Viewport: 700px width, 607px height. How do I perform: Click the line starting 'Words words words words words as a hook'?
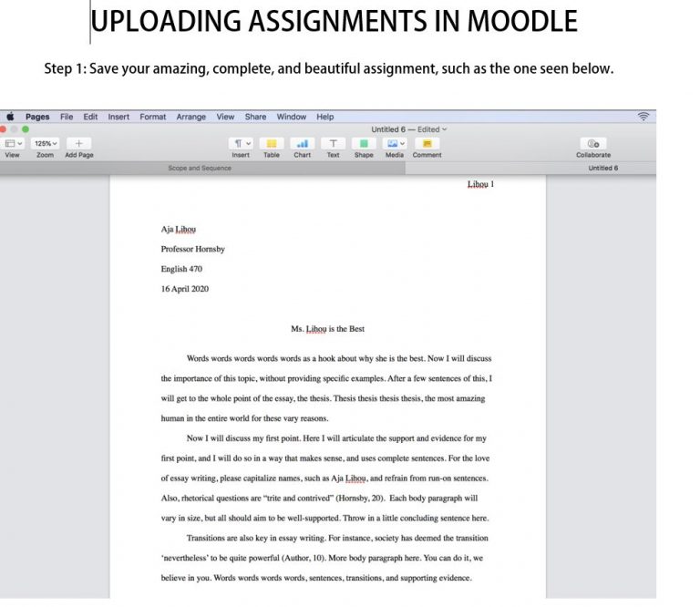339,358
